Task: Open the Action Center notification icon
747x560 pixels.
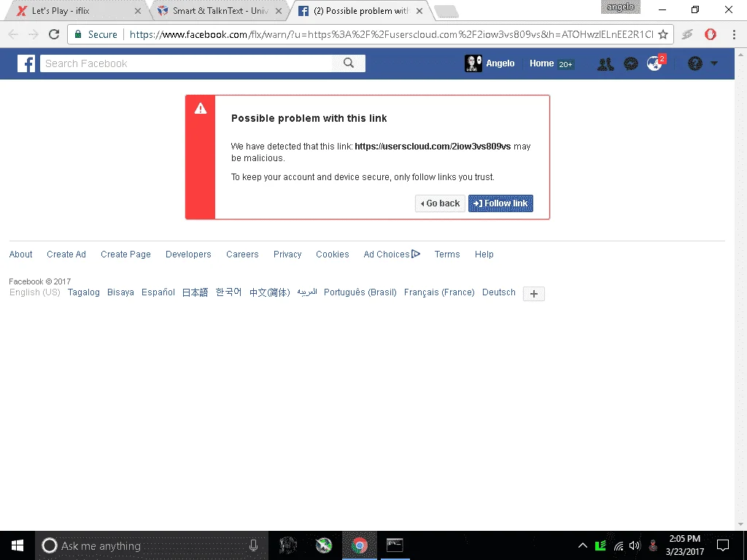Action: (x=723, y=545)
